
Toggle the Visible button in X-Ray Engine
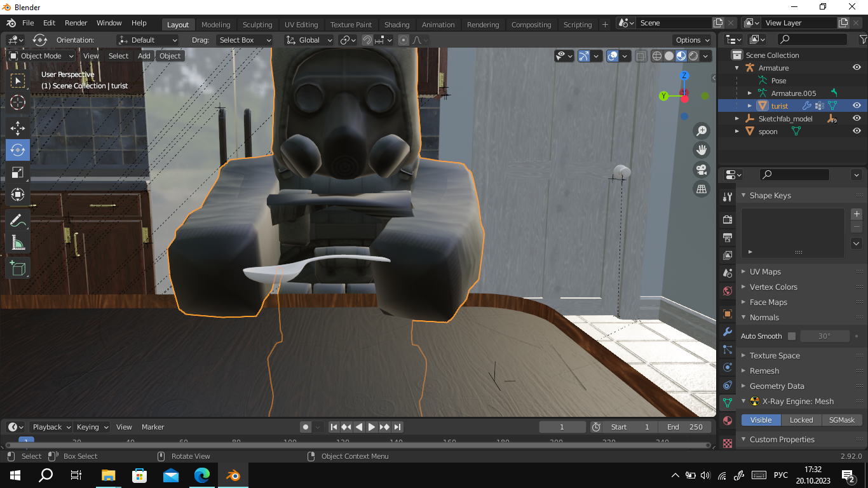pos(761,420)
